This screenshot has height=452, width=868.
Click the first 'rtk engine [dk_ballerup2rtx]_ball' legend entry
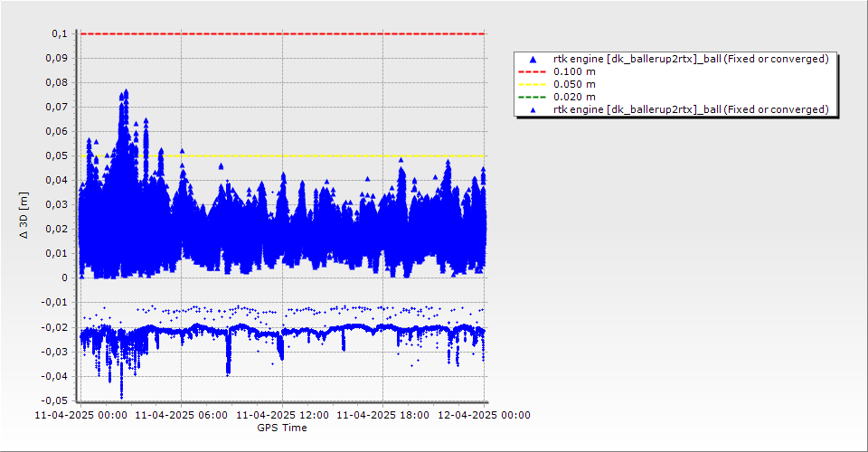pos(691,59)
